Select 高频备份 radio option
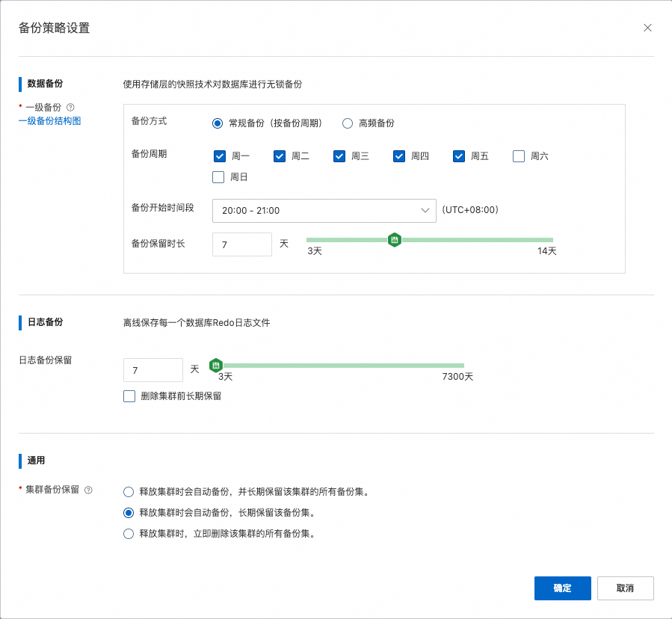Screen dimensions: 672x619 pyautogui.click(x=348, y=123)
